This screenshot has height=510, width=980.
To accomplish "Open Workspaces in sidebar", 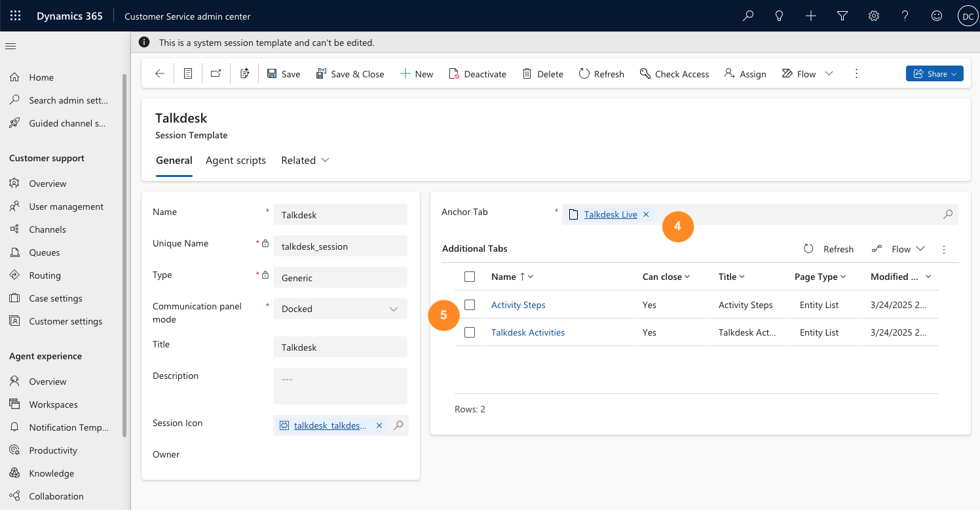I will (x=53, y=404).
